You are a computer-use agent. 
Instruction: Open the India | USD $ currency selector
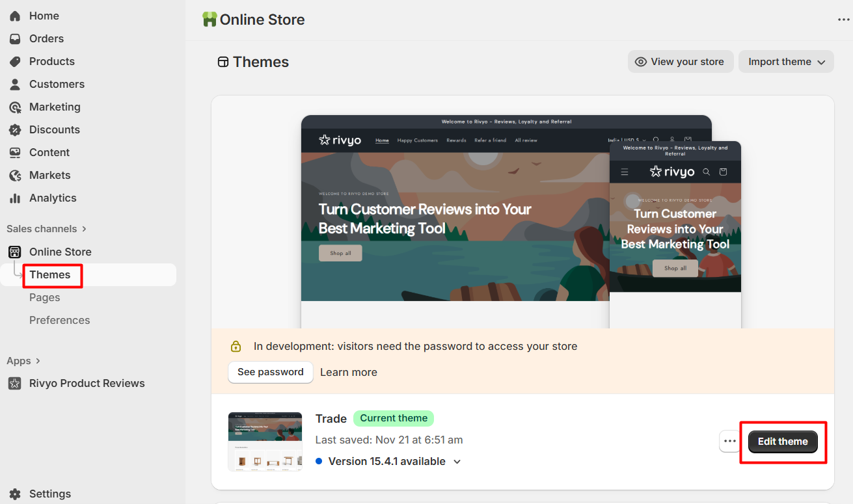(x=627, y=140)
